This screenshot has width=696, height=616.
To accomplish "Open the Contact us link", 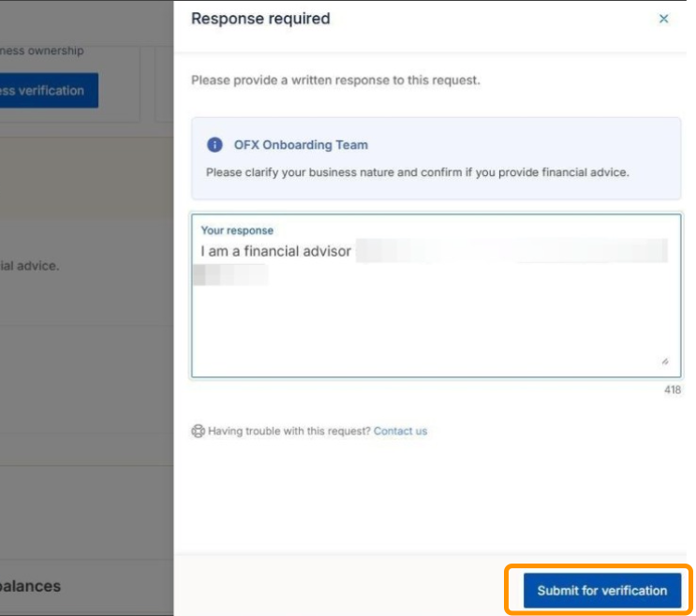I will click(400, 431).
